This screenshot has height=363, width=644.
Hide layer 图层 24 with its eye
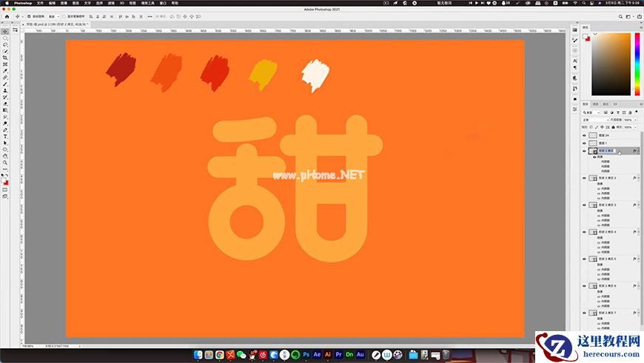(x=585, y=136)
